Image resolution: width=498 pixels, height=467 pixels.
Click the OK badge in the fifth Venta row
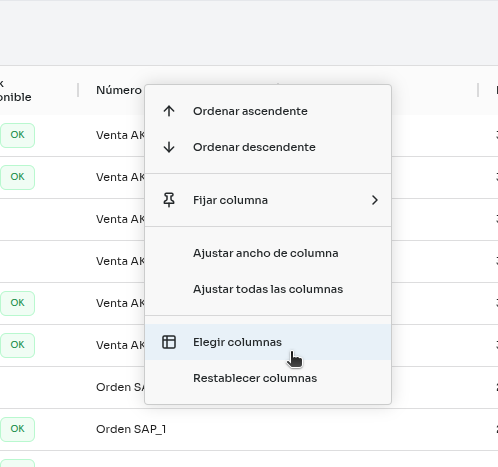coord(17,303)
